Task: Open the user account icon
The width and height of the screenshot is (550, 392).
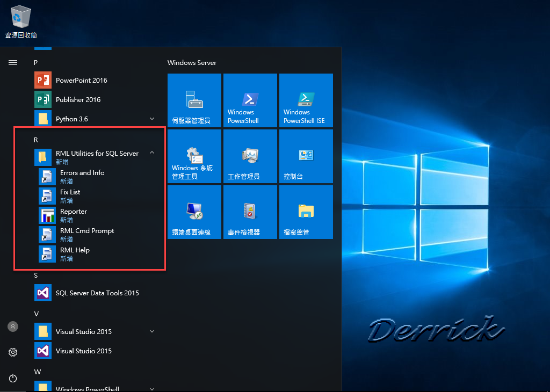Action: click(x=13, y=326)
